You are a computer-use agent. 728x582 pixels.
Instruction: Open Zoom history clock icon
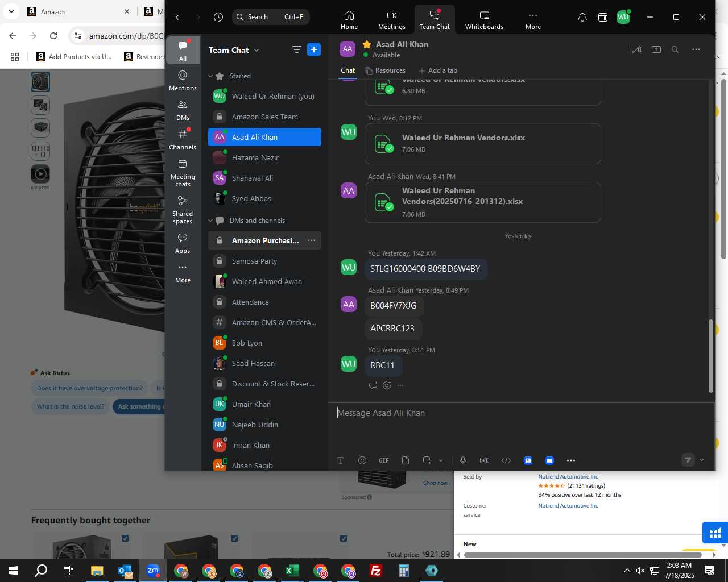click(x=218, y=17)
